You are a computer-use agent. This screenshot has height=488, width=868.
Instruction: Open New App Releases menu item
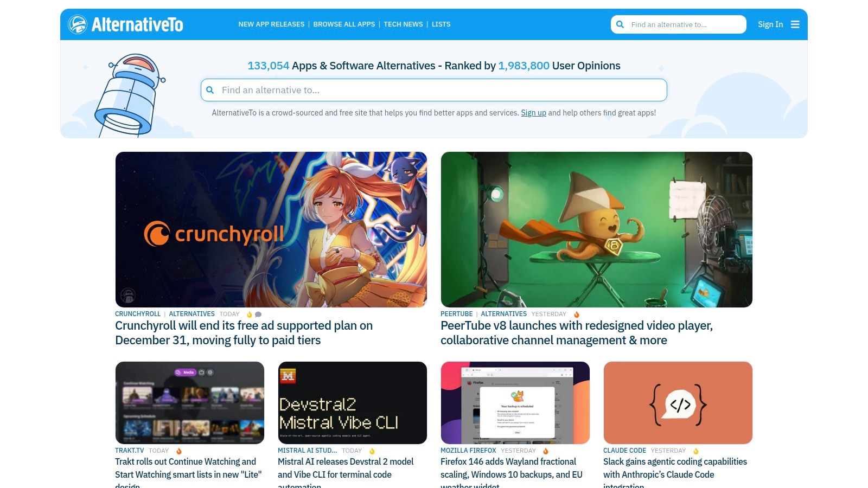pos(271,24)
